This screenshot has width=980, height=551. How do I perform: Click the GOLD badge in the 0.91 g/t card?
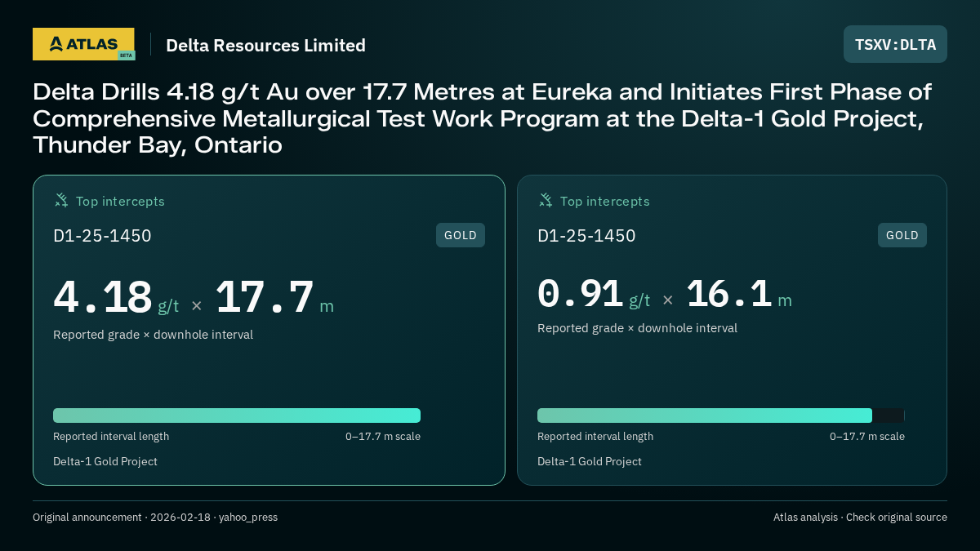pyautogui.click(x=902, y=235)
